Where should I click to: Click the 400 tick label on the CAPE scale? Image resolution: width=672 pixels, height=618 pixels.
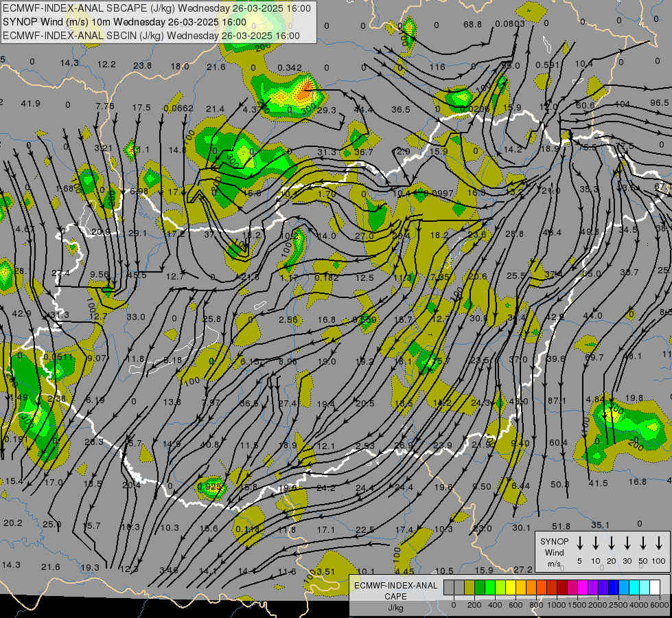(x=495, y=605)
